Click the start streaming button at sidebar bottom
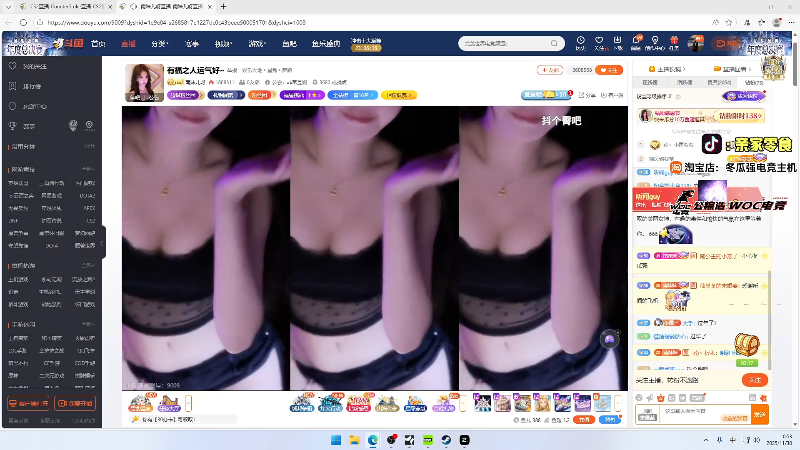 pos(75,403)
